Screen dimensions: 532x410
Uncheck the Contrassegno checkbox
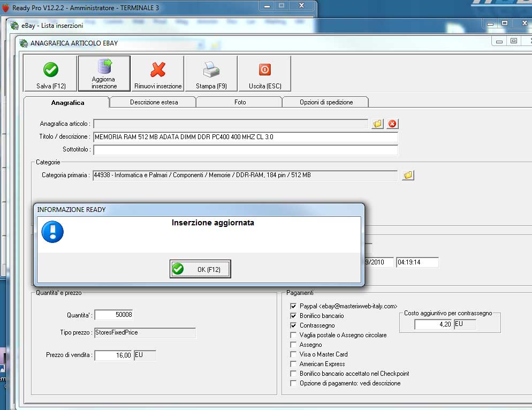pos(293,325)
